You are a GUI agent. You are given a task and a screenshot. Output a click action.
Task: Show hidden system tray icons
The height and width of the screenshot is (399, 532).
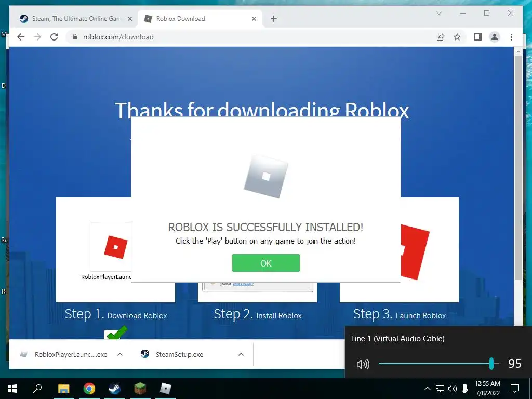(x=428, y=389)
